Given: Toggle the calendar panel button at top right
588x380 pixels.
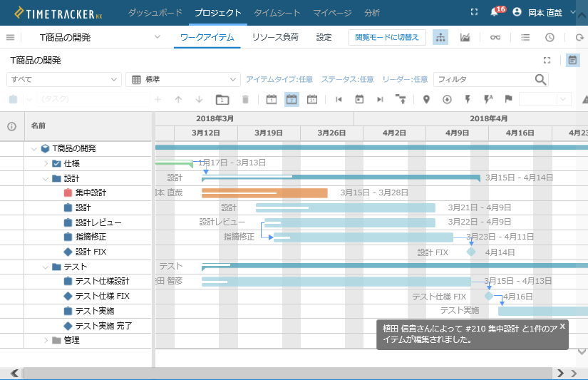Looking at the screenshot, I should point(572,61).
